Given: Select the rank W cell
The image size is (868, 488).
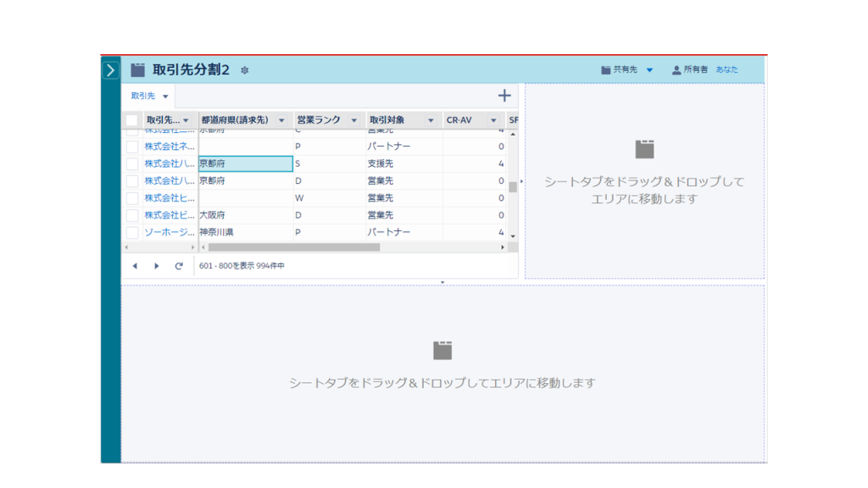Looking at the screenshot, I should click(329, 198).
